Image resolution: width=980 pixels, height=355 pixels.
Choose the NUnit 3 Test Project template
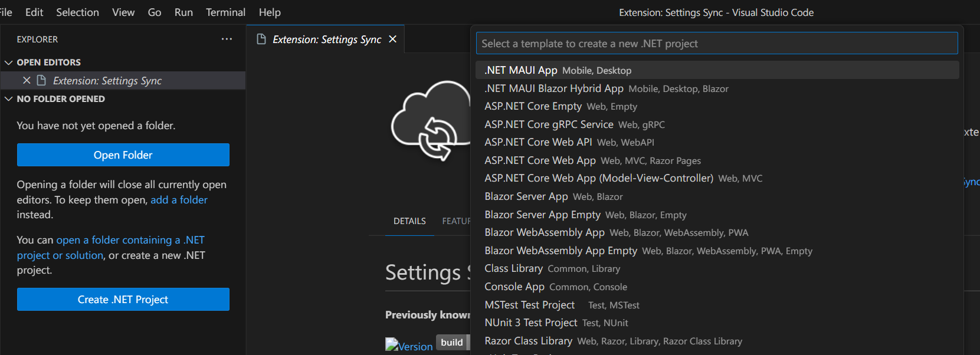click(x=717, y=323)
